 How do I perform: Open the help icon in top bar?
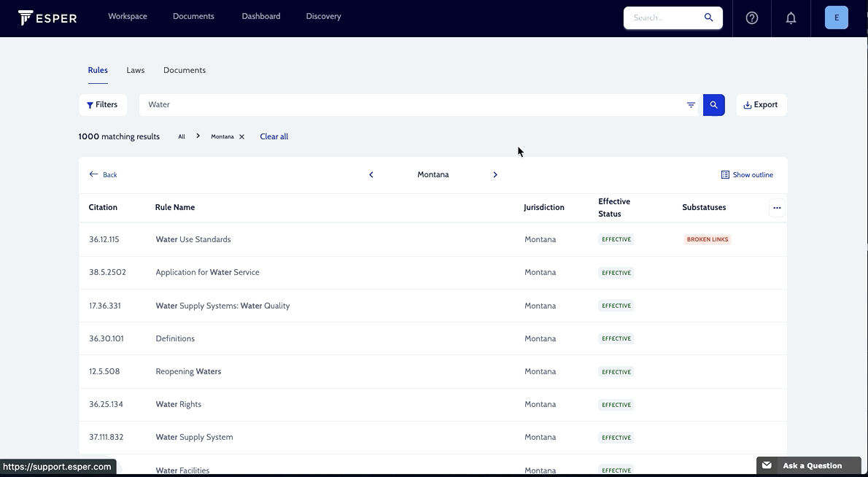pyautogui.click(x=751, y=18)
